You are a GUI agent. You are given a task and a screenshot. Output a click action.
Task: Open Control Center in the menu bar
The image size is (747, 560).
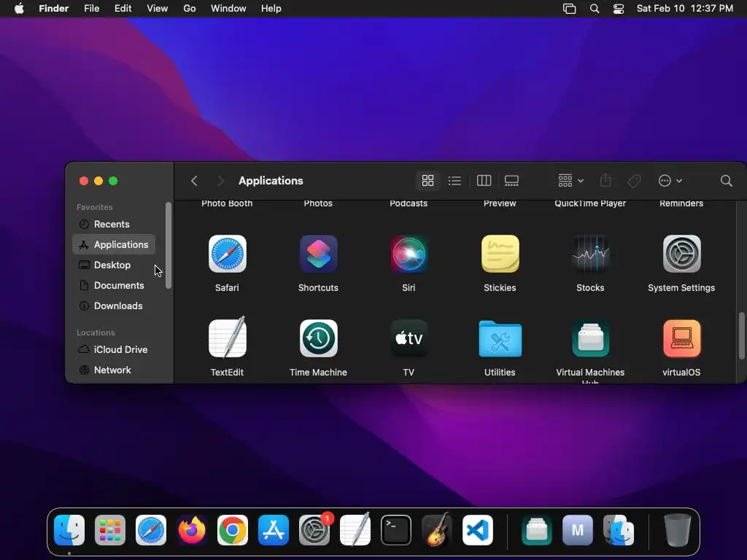619,9
